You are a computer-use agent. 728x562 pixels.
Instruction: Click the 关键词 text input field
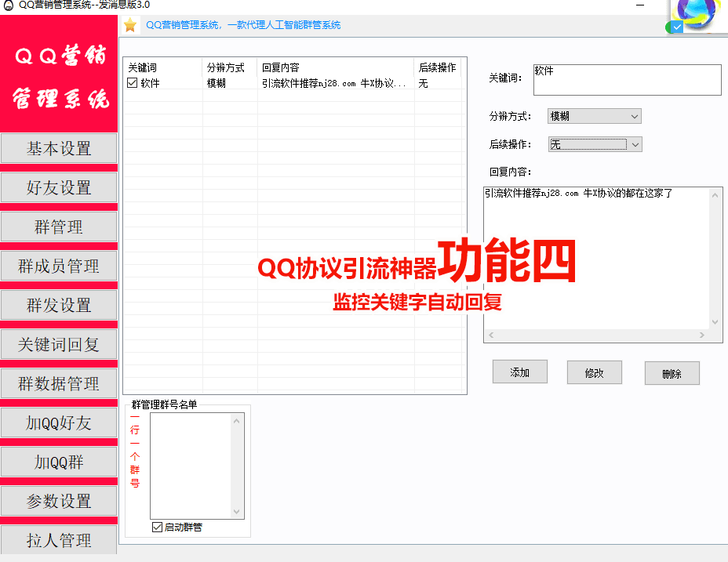tap(626, 80)
